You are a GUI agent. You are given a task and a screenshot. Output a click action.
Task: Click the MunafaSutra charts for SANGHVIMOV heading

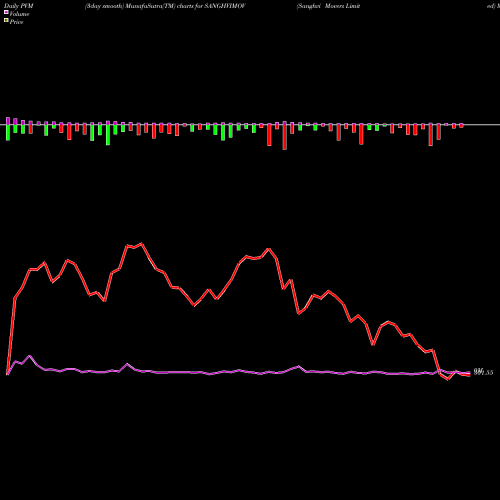coord(165,6)
